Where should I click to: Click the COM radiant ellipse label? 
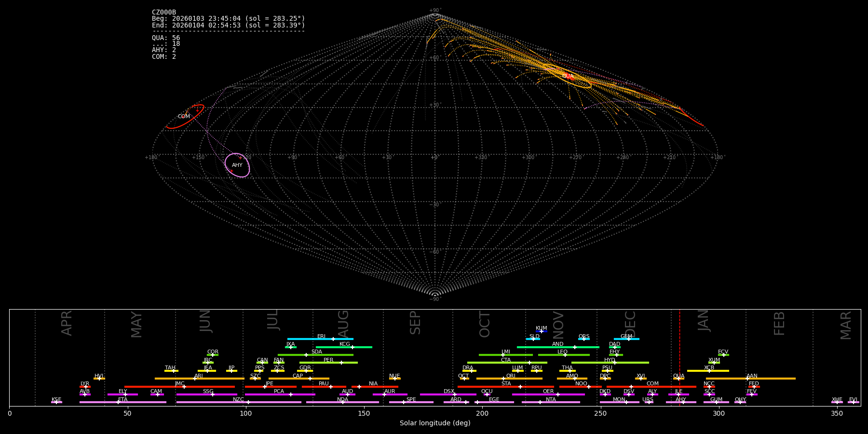coord(184,117)
